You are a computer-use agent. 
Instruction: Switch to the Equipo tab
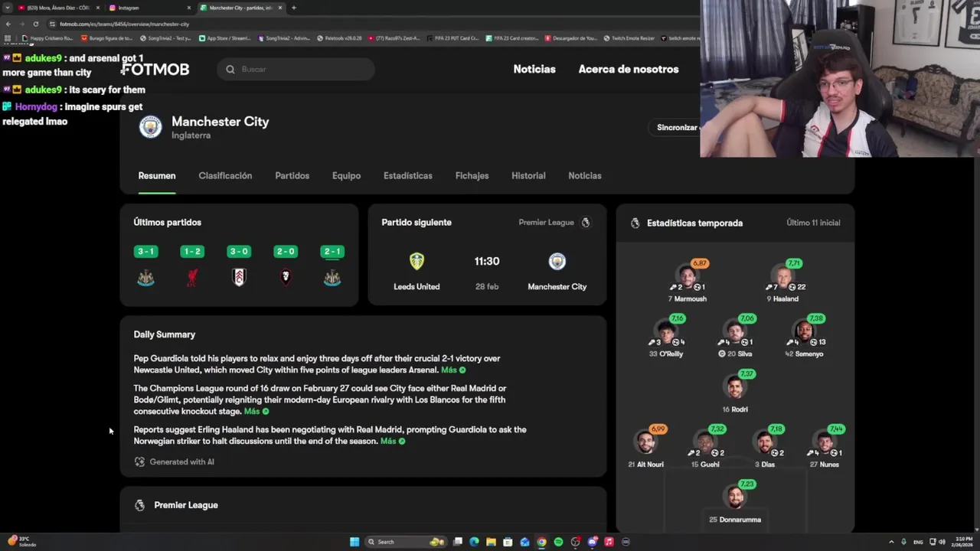[x=346, y=176]
